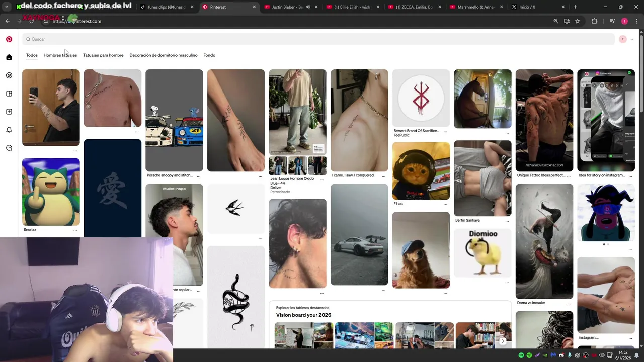The image size is (644, 362).
Task: Click the browser address bar URL
Action: [76, 21]
